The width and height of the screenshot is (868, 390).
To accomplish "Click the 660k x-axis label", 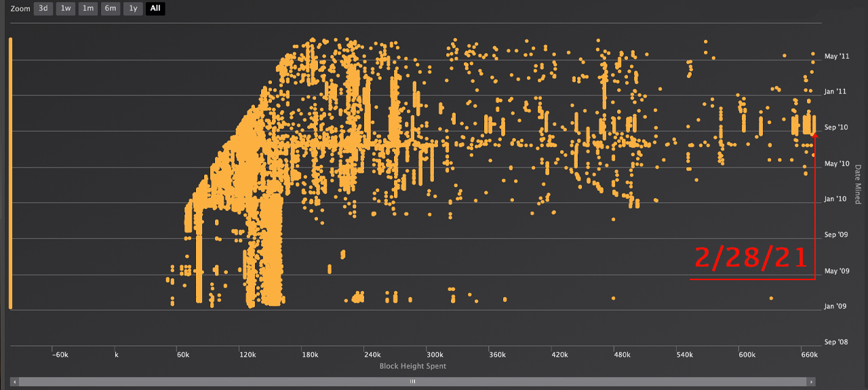I will click(808, 355).
